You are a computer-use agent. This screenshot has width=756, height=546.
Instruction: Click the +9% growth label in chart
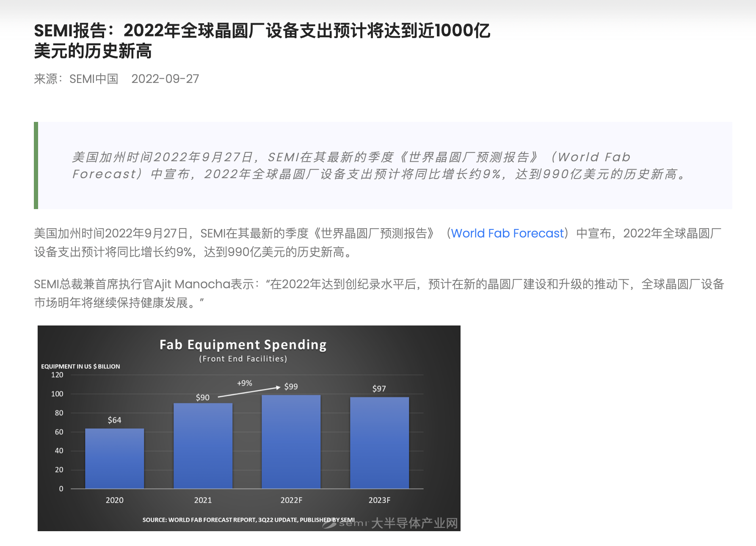click(244, 383)
